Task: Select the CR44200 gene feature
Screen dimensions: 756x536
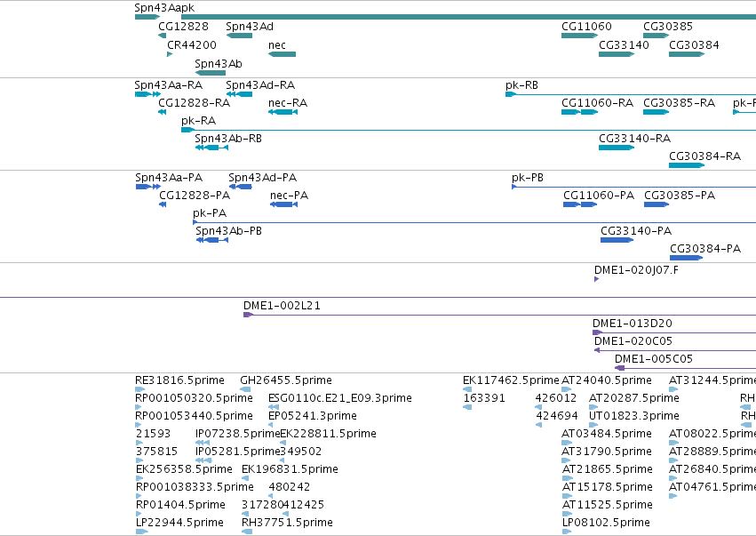Action: pos(170,54)
